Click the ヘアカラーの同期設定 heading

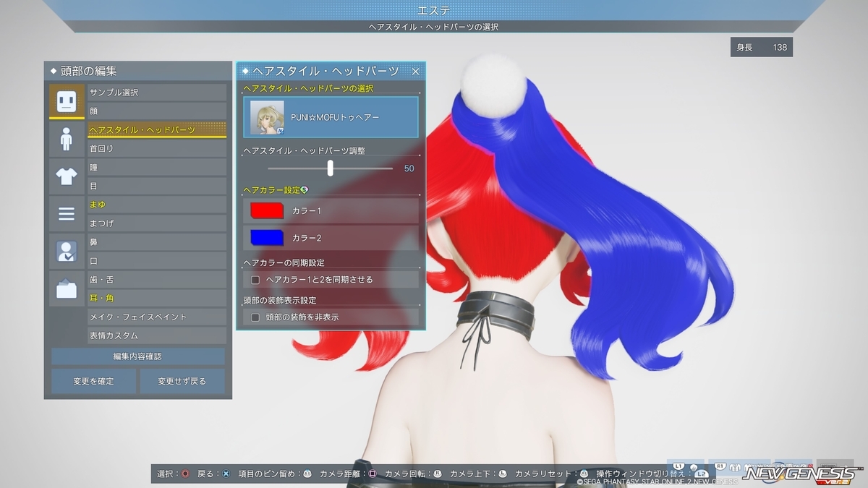(x=284, y=262)
